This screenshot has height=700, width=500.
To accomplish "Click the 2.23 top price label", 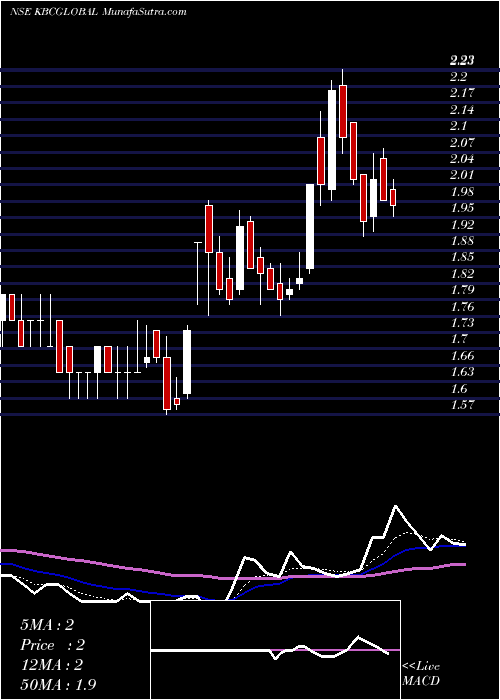I will click(462, 60).
